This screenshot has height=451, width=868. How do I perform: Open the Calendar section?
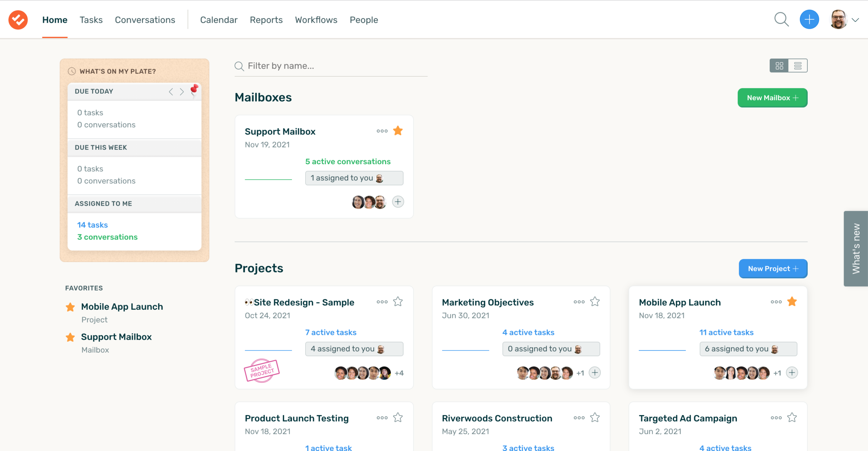(219, 19)
